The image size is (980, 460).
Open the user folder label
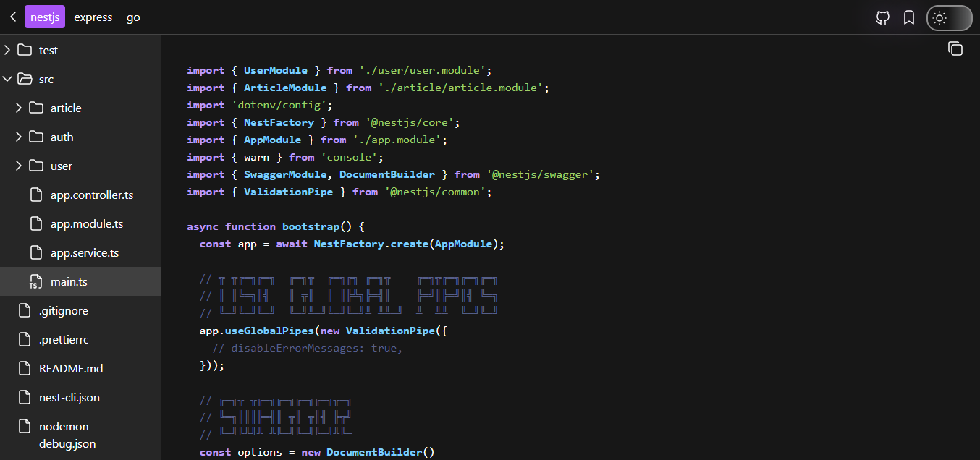tap(62, 166)
